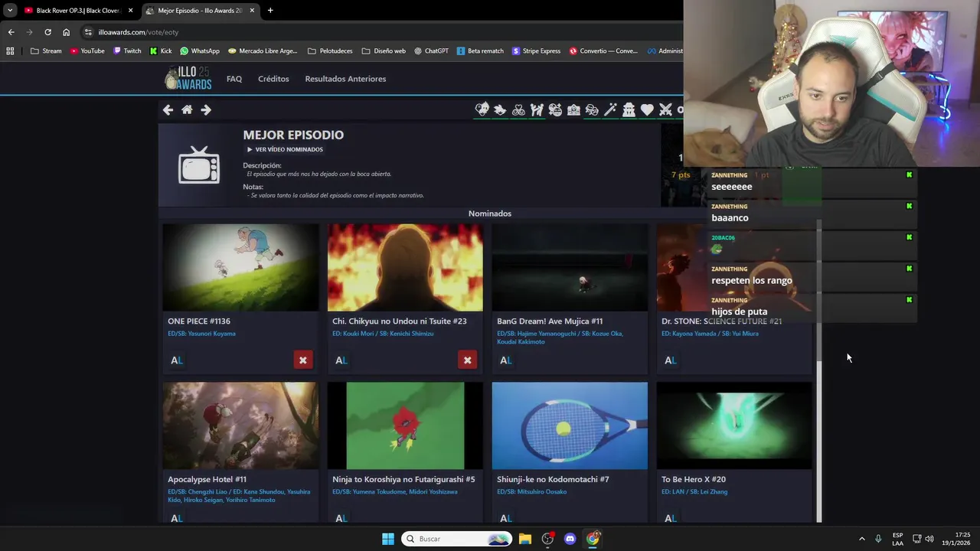Select the school building category icon
The height and width of the screenshot is (551, 980).
573,109
